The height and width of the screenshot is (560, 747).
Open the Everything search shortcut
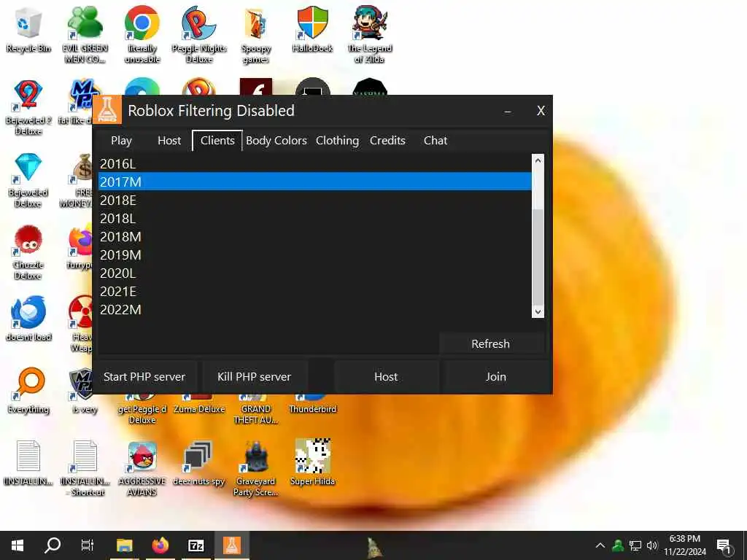(28, 391)
